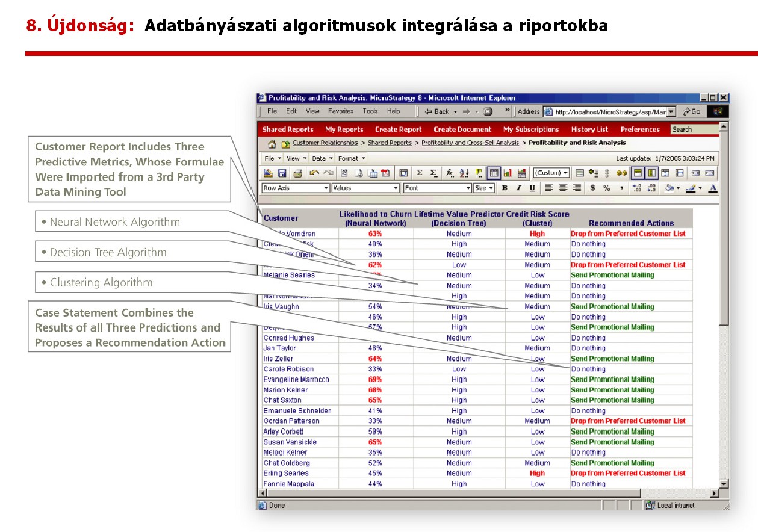Increase decimal places
This screenshot has height=532, width=758.
(x=636, y=188)
